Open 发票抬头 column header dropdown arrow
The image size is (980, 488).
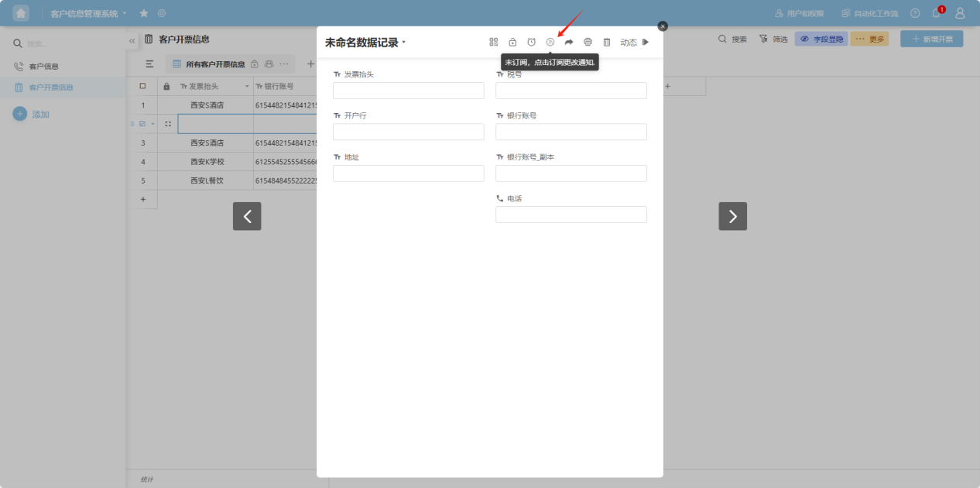pos(247,86)
